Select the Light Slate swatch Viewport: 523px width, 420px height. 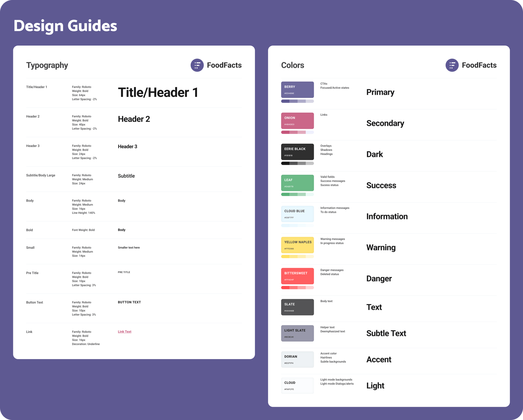tap(297, 333)
